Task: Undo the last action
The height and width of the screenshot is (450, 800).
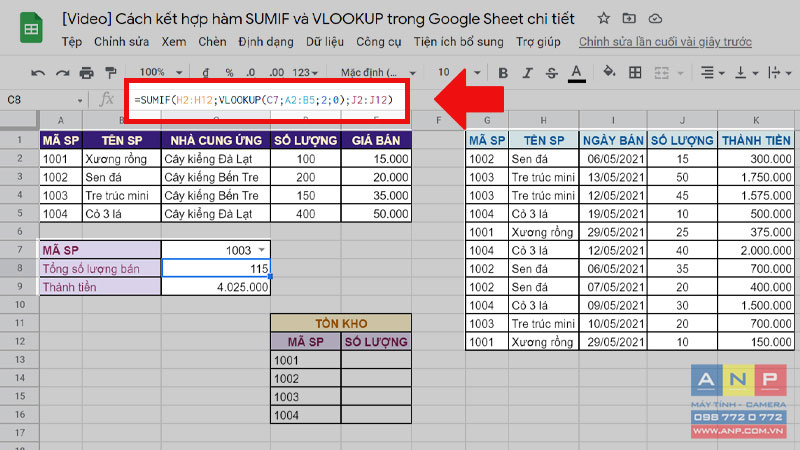Action: coord(37,73)
